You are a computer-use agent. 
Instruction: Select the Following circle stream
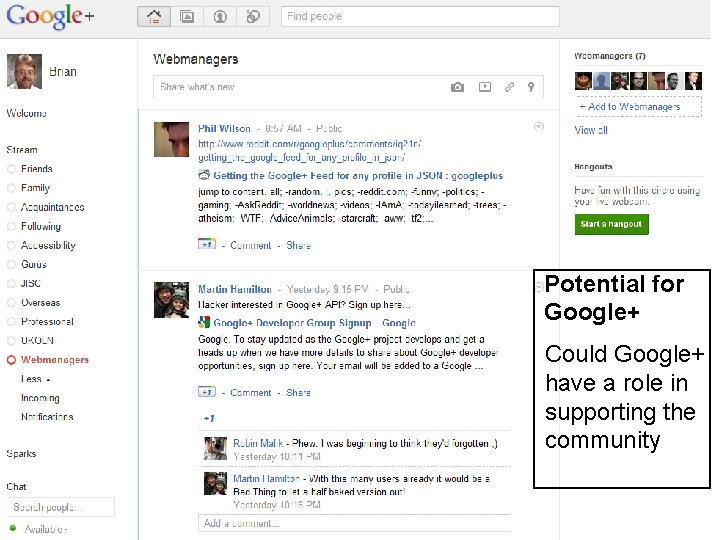(41, 226)
